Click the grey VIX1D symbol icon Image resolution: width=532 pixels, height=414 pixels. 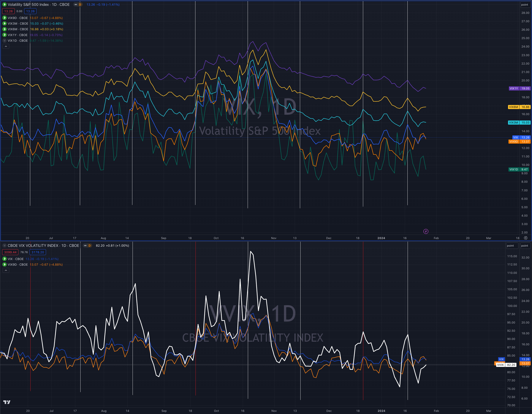[x=4, y=40]
